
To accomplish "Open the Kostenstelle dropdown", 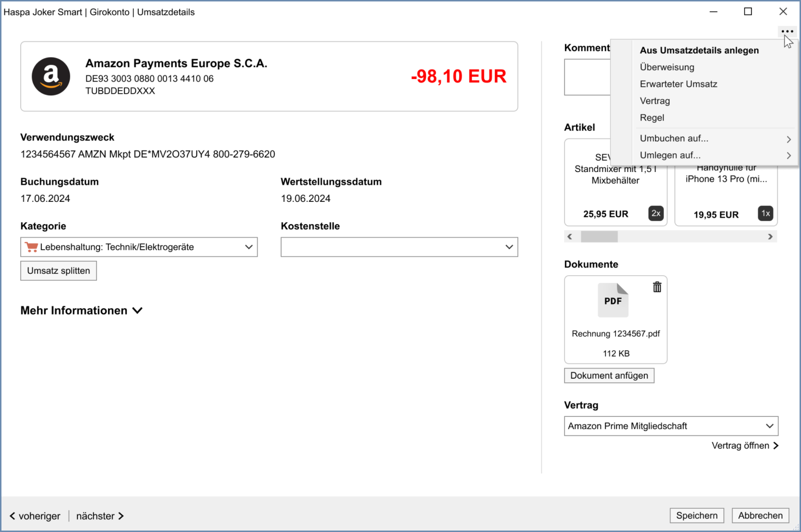I will coord(399,247).
